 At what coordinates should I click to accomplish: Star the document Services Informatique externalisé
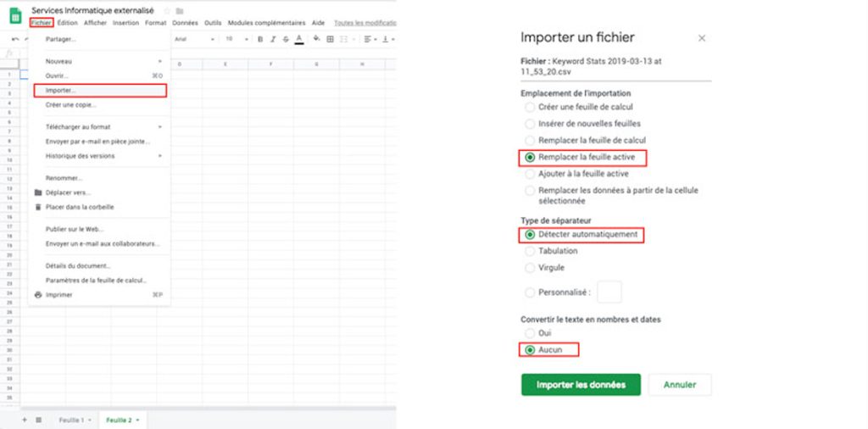(167, 11)
